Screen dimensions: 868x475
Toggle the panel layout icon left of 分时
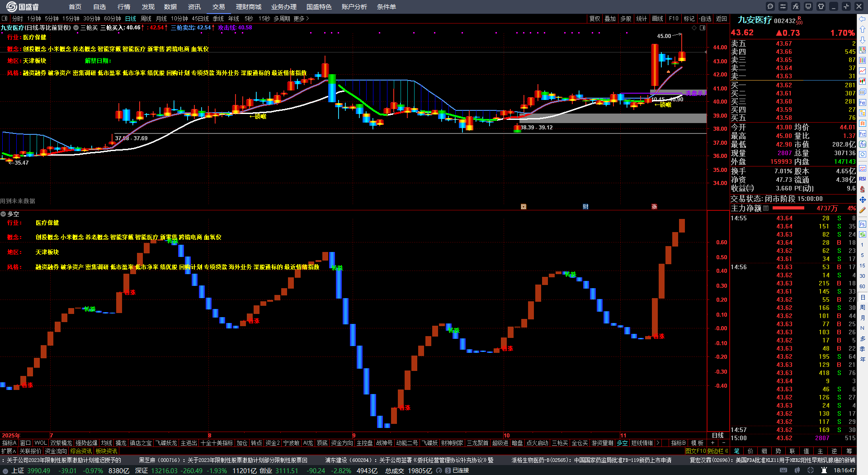[5, 19]
